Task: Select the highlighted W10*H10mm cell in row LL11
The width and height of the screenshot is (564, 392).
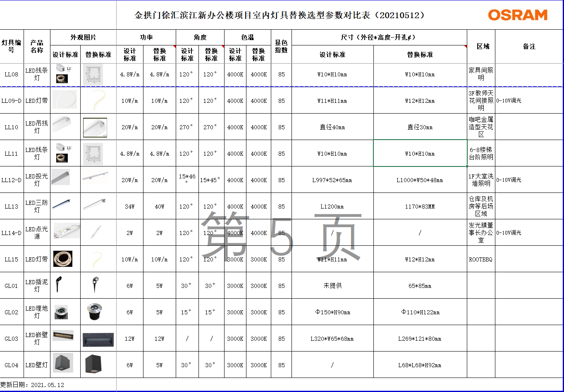Action: 420,153
